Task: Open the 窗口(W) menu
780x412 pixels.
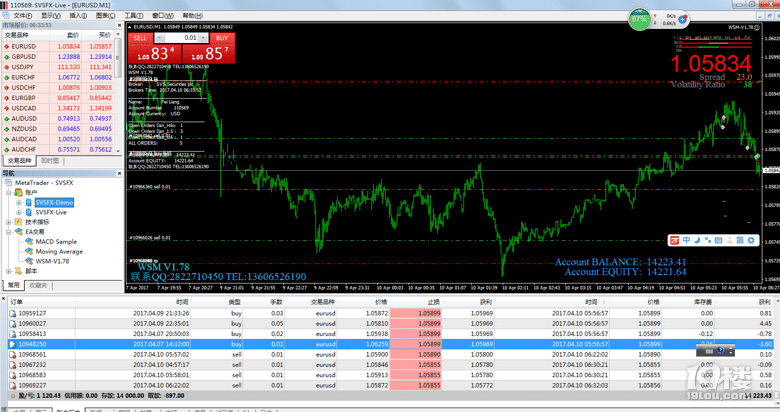Action: [x=162, y=15]
